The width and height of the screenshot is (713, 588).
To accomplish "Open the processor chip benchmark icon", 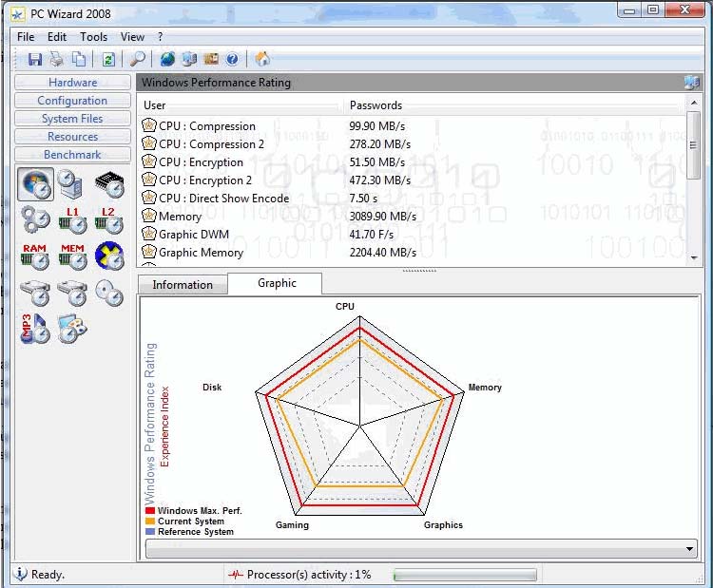I will 109,183.
